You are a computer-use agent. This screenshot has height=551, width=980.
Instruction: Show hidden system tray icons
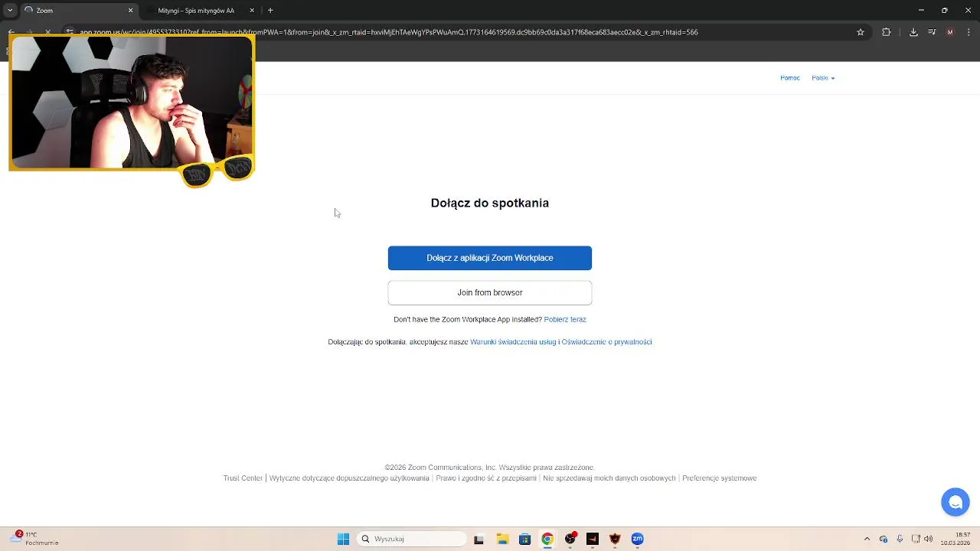(867, 539)
